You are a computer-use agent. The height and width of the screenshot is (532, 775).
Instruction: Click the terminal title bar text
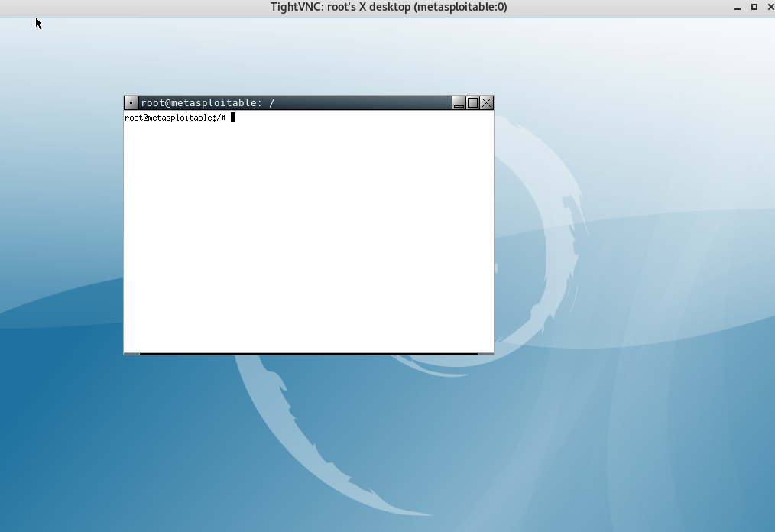click(207, 103)
